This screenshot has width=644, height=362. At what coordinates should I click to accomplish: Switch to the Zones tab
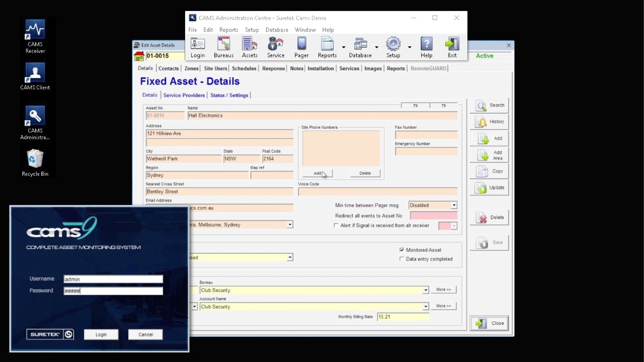(191, 68)
